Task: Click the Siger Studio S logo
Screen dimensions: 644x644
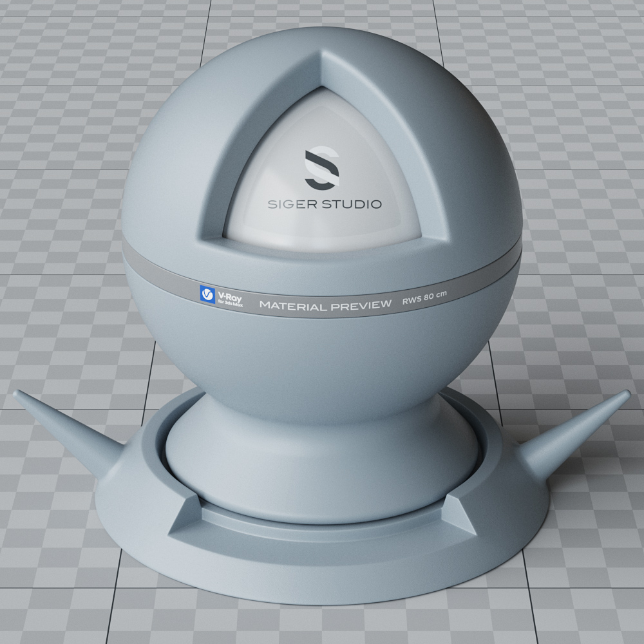Action: 322,168
